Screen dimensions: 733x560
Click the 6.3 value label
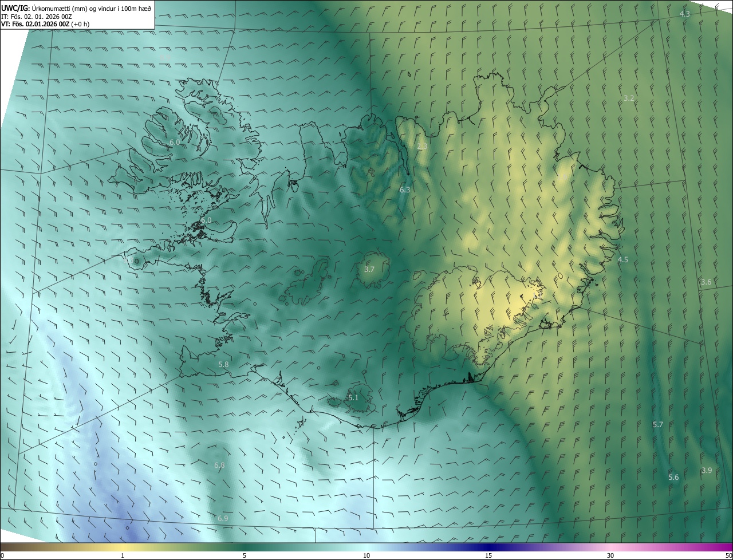[x=405, y=190]
